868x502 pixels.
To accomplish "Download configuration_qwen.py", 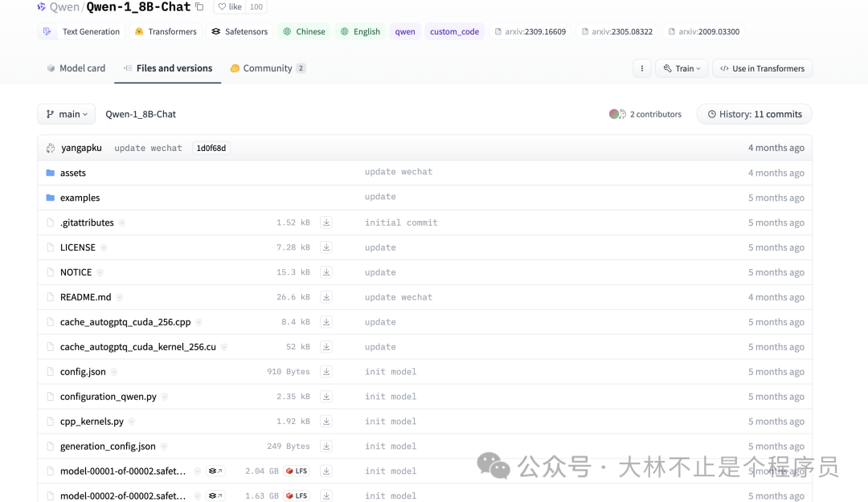I will coord(326,397).
